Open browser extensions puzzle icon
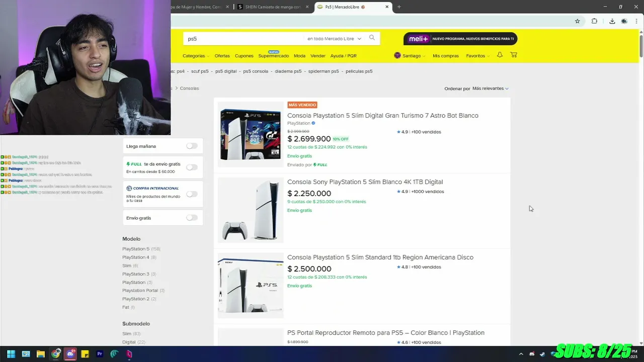This screenshot has height=362, width=644. pyautogui.click(x=594, y=21)
